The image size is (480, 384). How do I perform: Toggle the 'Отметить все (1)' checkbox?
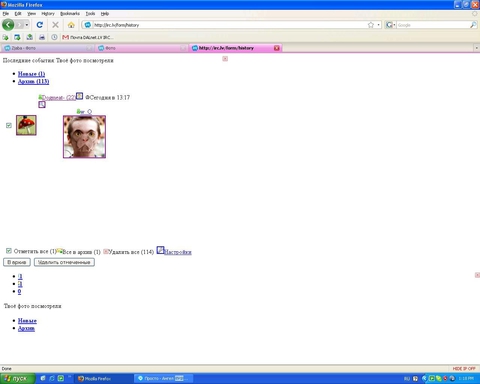[x=9, y=251]
